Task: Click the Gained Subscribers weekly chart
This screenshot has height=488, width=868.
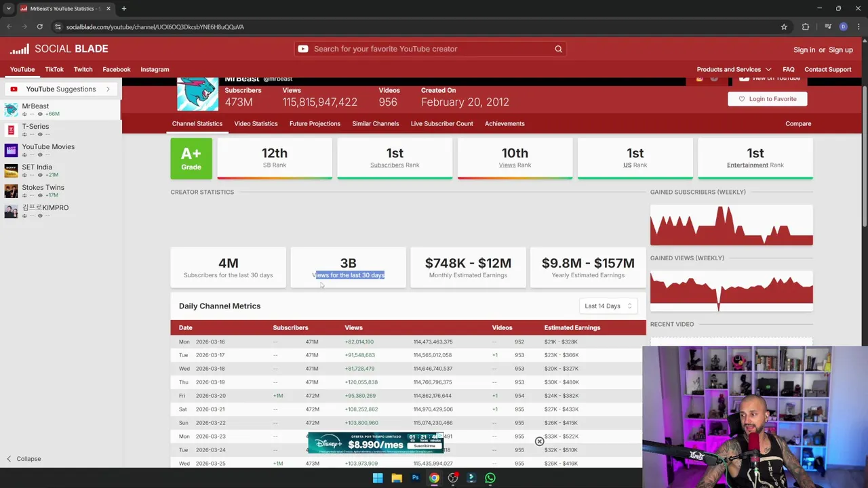Action: (x=731, y=225)
